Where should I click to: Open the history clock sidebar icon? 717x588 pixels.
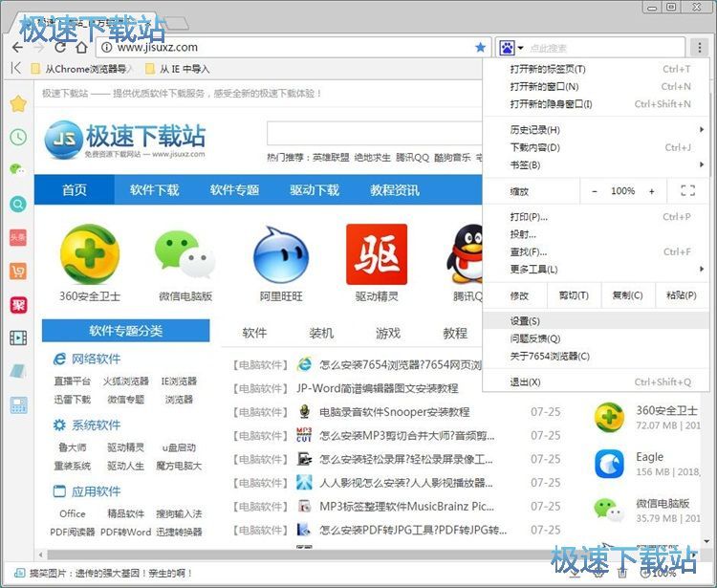17,137
